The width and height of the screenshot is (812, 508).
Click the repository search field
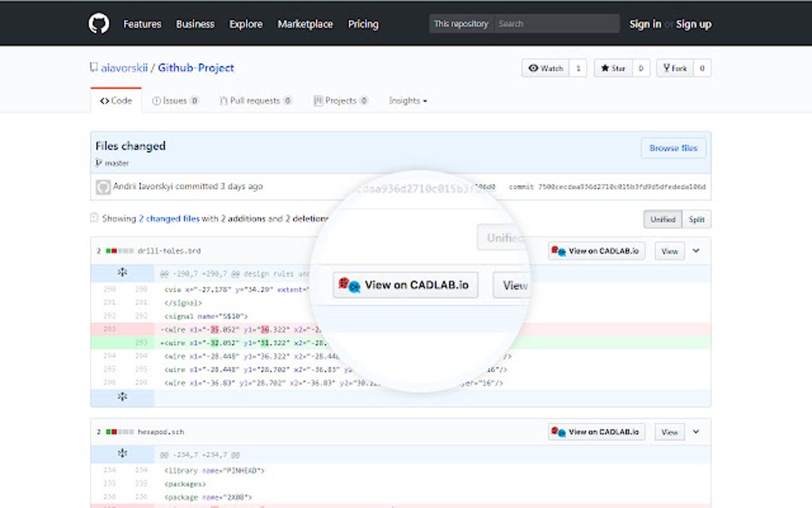[x=557, y=24]
